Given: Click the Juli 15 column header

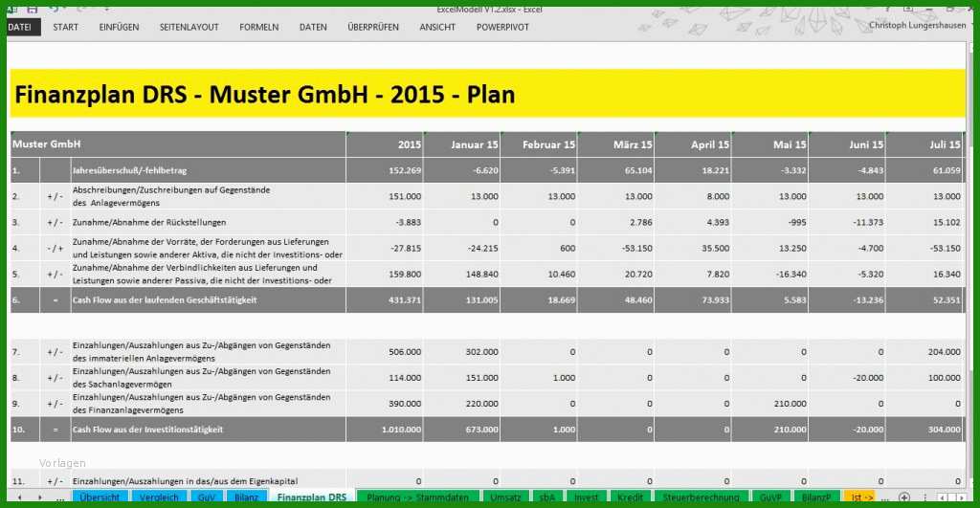Looking at the screenshot, I should 925,144.
